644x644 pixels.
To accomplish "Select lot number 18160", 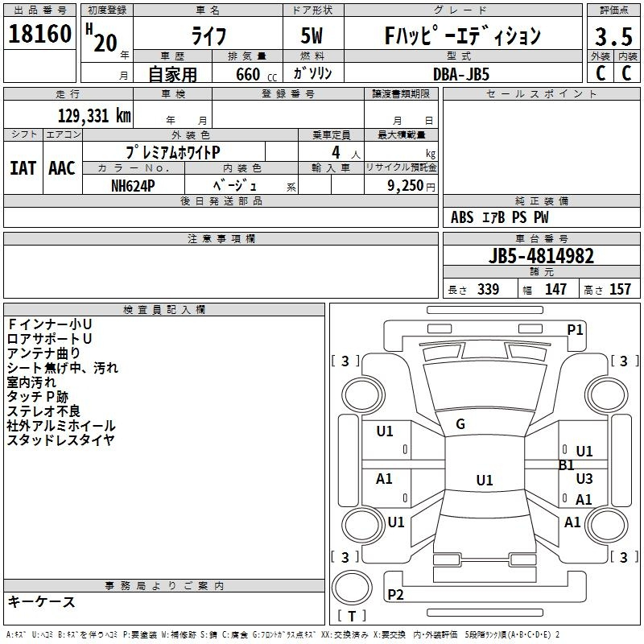I will (x=39, y=34).
